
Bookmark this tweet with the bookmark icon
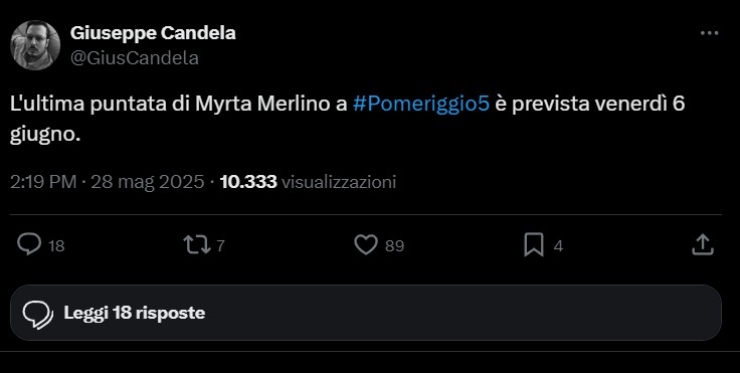click(x=534, y=246)
